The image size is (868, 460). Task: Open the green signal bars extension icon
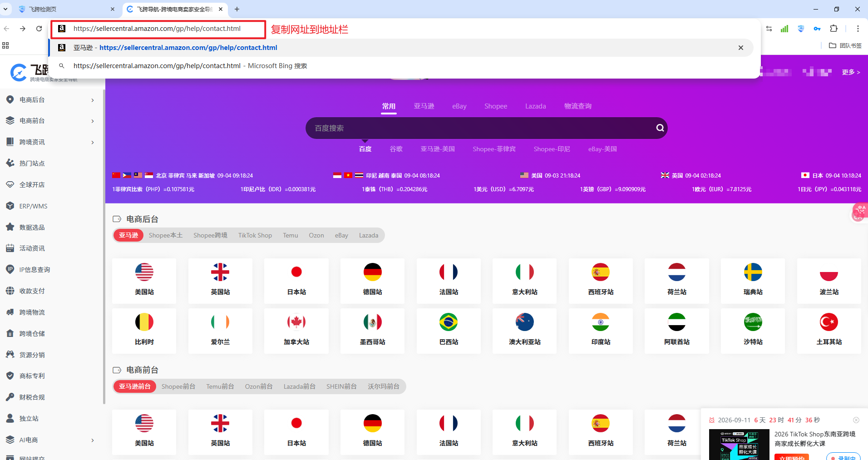point(784,29)
